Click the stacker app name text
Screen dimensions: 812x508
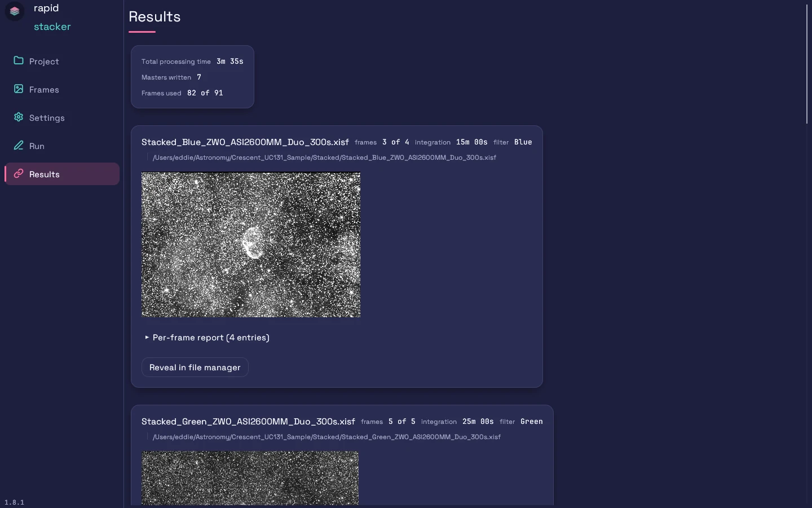(x=52, y=27)
